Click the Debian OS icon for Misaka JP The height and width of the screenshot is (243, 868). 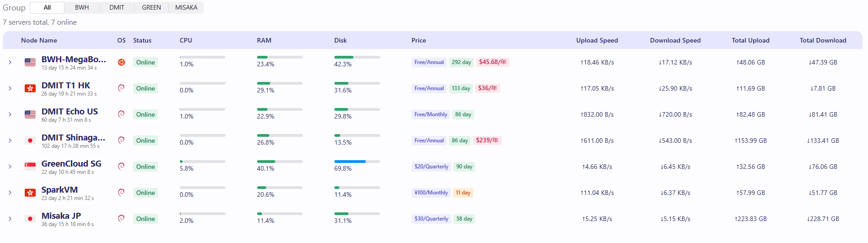pos(121,219)
